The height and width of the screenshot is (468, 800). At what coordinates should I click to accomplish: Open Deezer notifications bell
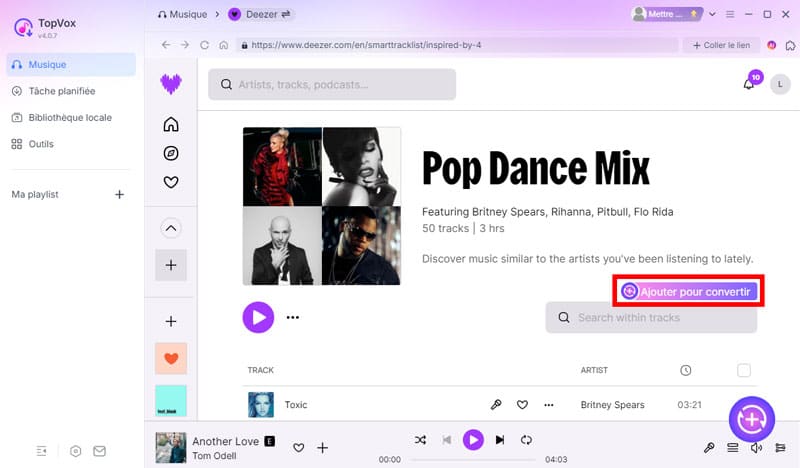(748, 84)
